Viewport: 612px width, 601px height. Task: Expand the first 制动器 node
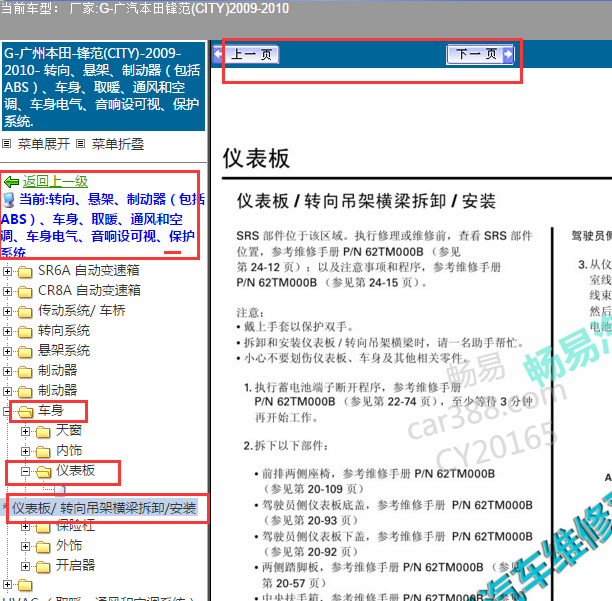pos(7,371)
